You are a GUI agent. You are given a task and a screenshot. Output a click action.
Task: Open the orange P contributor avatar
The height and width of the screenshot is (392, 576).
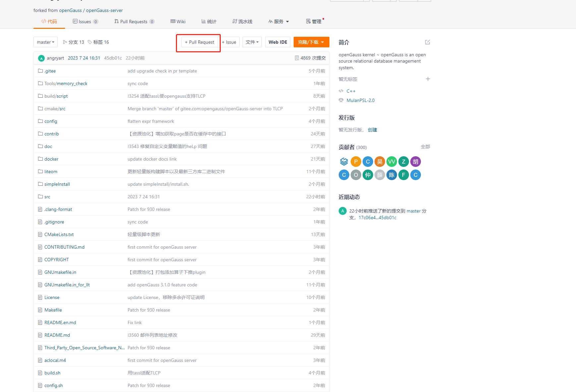tap(356, 162)
